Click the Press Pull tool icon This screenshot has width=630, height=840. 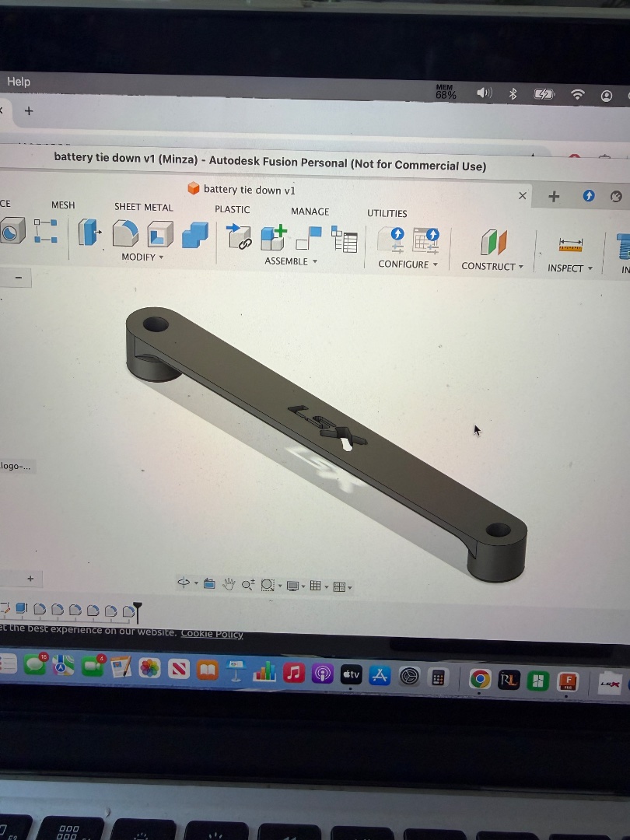point(88,232)
